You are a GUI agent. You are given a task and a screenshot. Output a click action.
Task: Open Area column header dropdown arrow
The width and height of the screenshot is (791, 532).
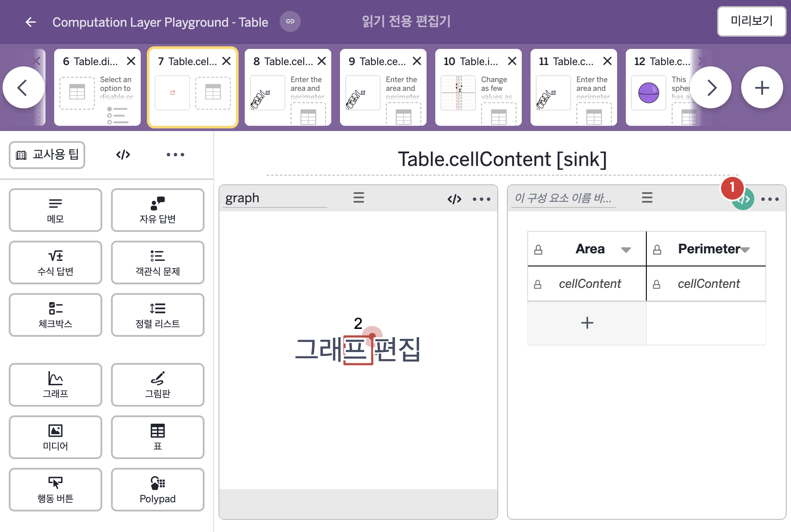coord(626,250)
